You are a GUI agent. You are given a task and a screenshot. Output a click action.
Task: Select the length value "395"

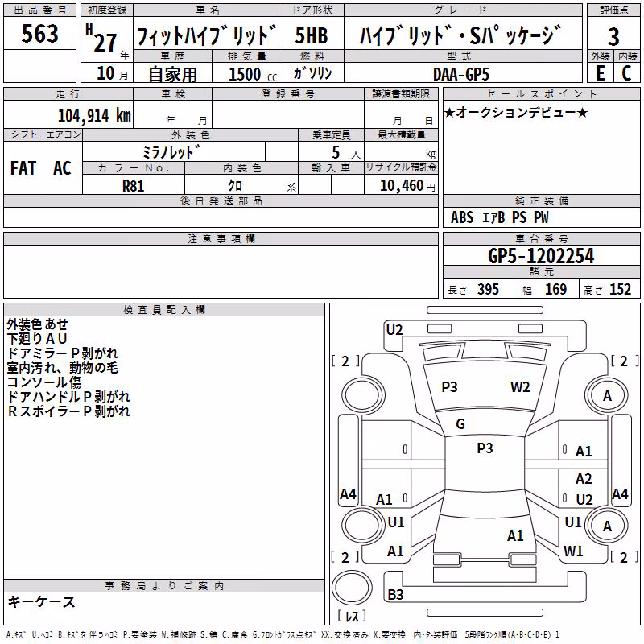click(x=488, y=289)
